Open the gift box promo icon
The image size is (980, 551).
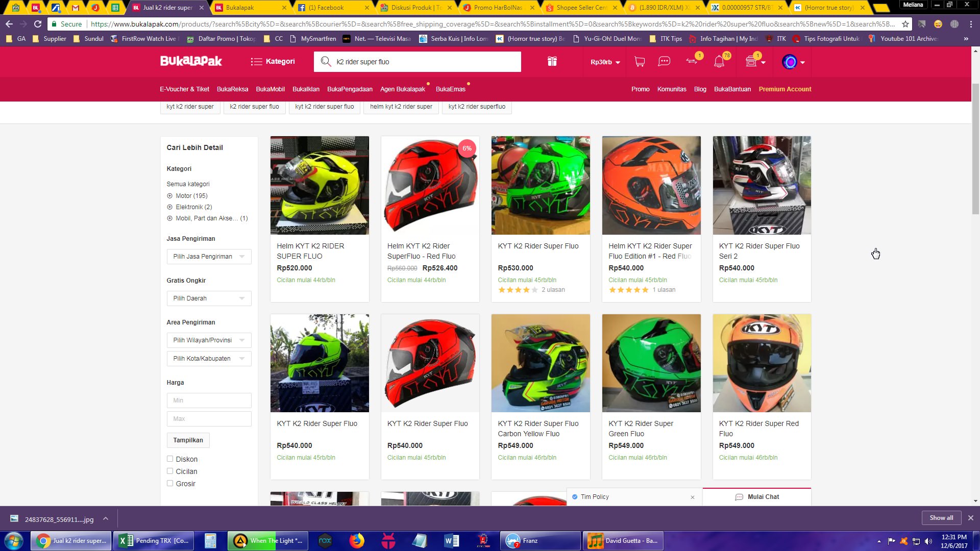coord(552,62)
